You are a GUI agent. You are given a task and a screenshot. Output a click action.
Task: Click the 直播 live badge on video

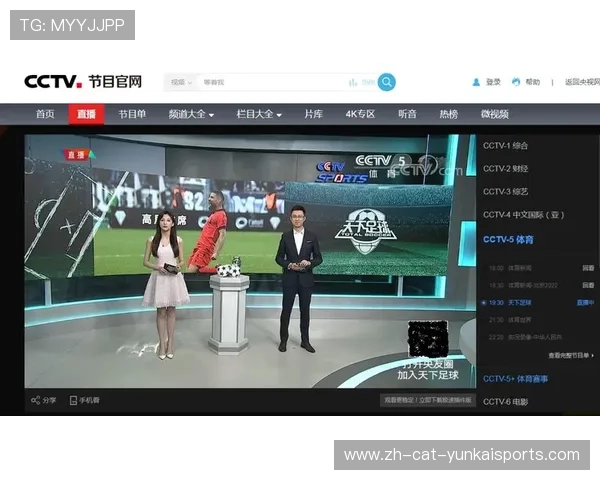(x=78, y=154)
